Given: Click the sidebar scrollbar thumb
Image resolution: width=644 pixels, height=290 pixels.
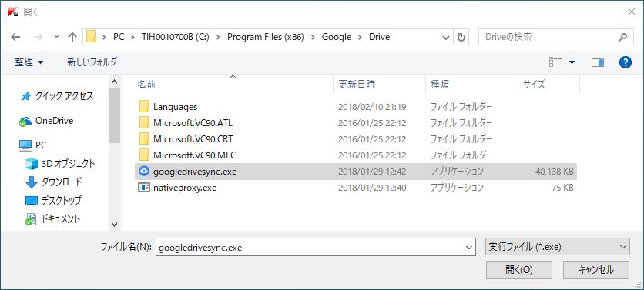Looking at the screenshot, I should (x=115, y=115).
